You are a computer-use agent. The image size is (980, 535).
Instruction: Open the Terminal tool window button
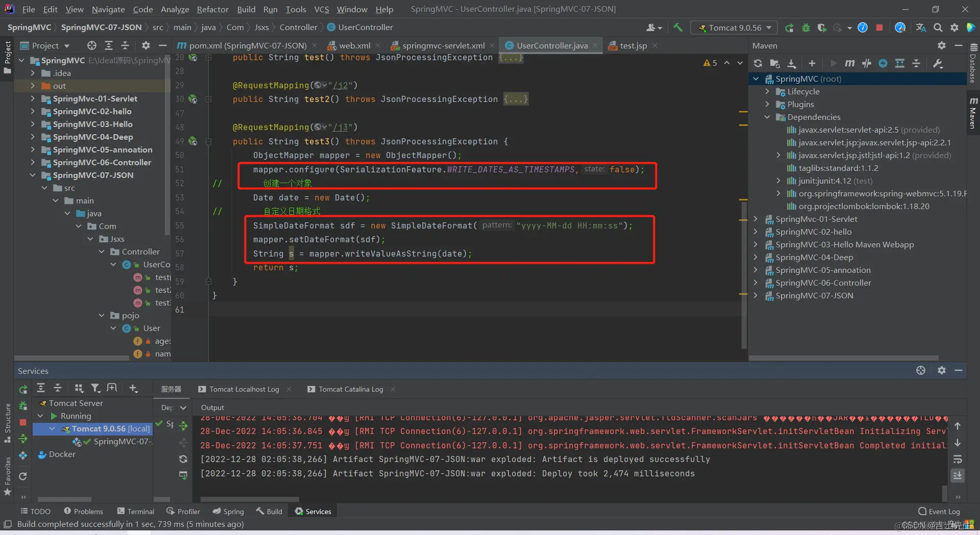136,511
